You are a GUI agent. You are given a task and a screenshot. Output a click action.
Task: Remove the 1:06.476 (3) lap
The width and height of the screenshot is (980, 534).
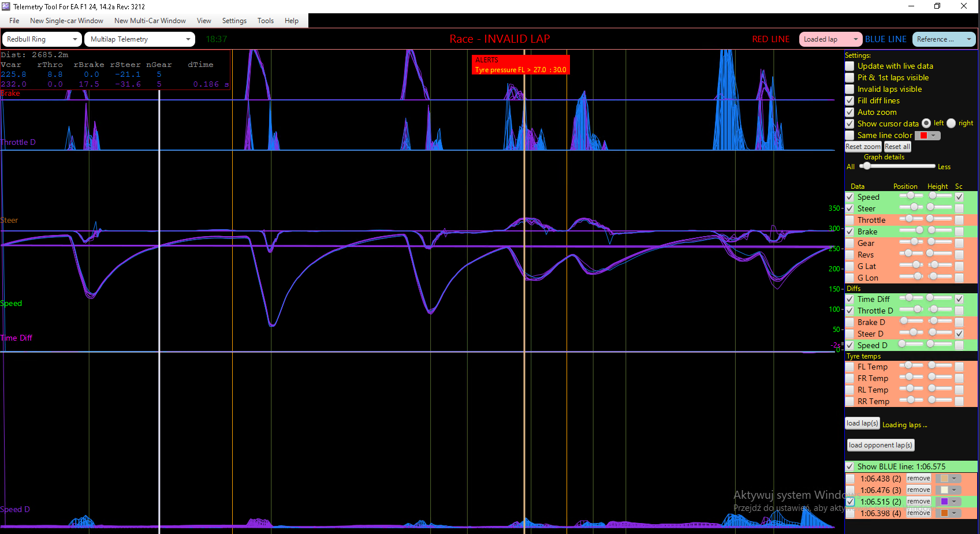[918, 490]
